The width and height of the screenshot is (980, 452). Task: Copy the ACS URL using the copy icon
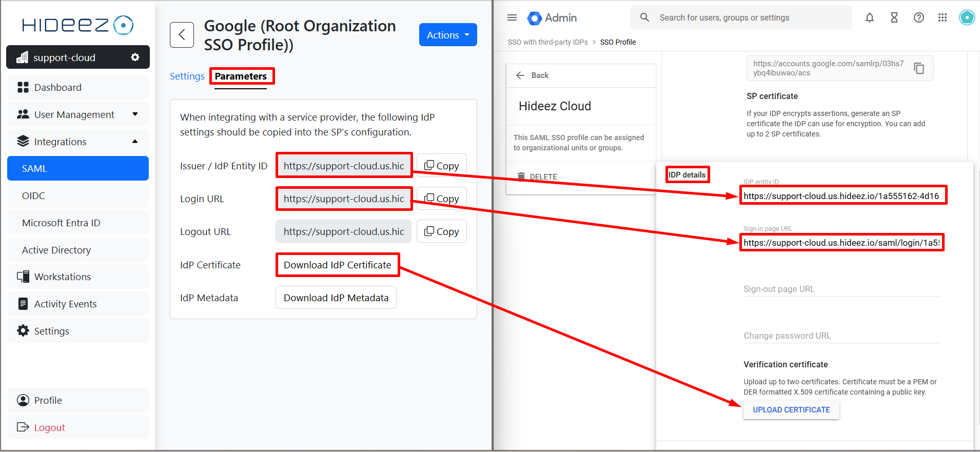point(919,68)
